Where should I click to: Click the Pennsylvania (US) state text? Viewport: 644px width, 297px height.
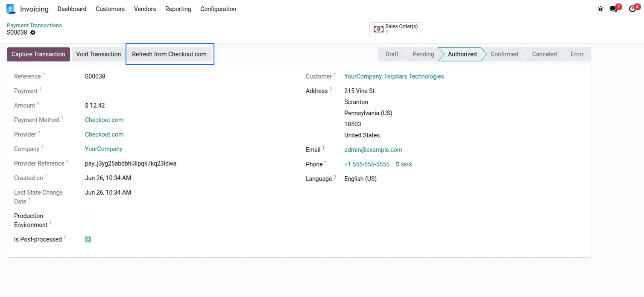tap(368, 113)
